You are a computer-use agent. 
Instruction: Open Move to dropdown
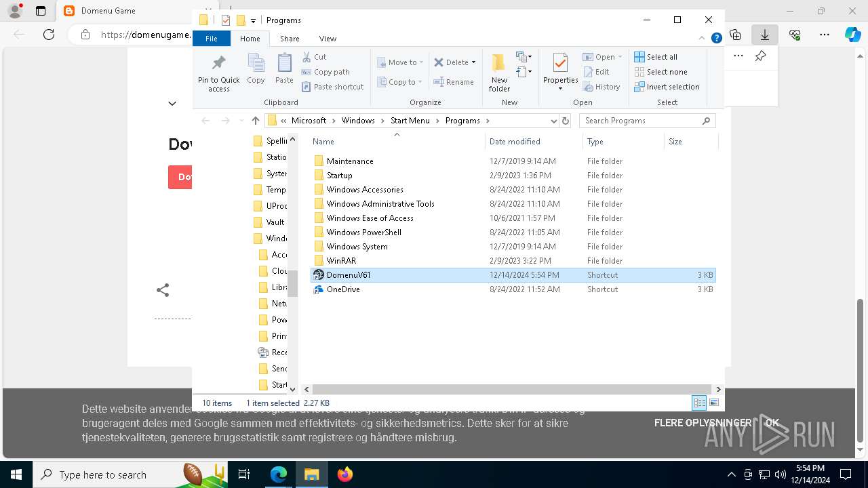(x=400, y=62)
